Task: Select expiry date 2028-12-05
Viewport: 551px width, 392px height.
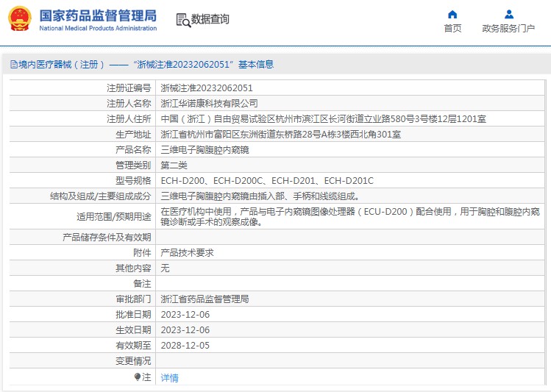Action: coord(185,345)
